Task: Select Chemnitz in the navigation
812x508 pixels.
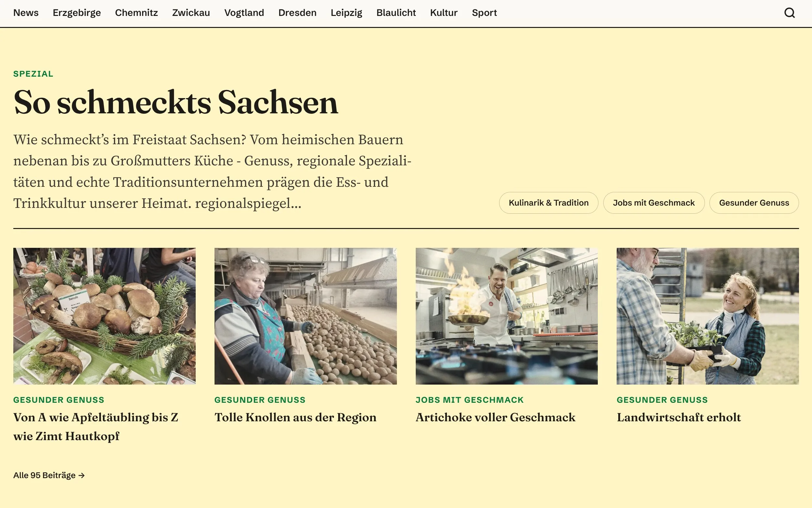Action: point(136,13)
